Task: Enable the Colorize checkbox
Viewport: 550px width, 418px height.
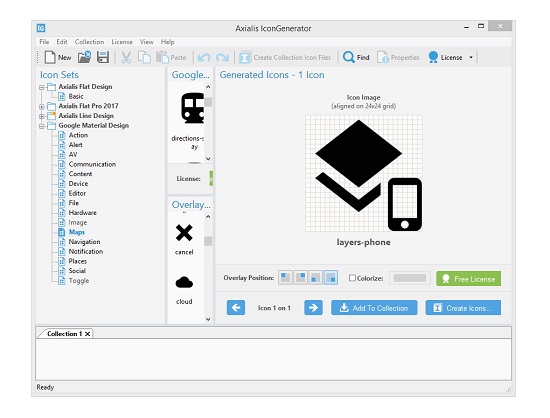Action: (x=352, y=278)
